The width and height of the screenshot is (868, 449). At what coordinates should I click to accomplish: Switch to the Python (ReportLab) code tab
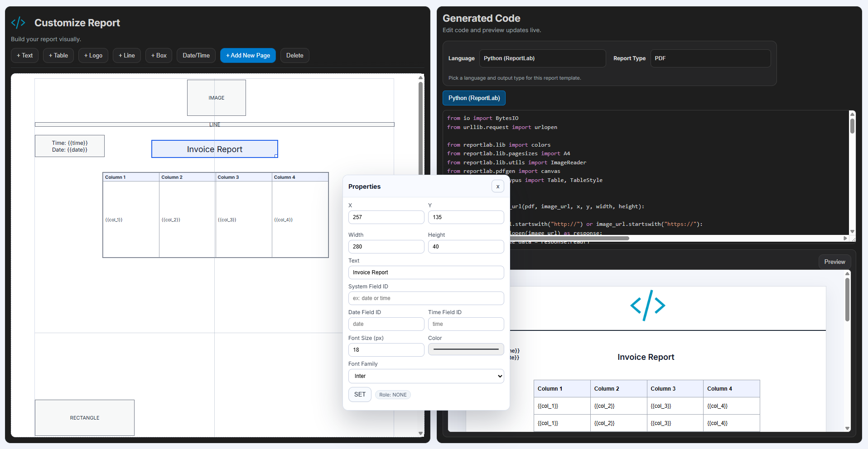473,98
